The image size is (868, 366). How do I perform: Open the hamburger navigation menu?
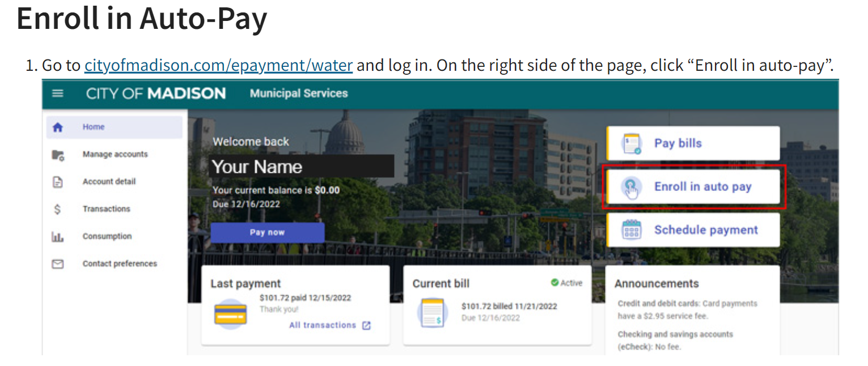pyautogui.click(x=58, y=93)
